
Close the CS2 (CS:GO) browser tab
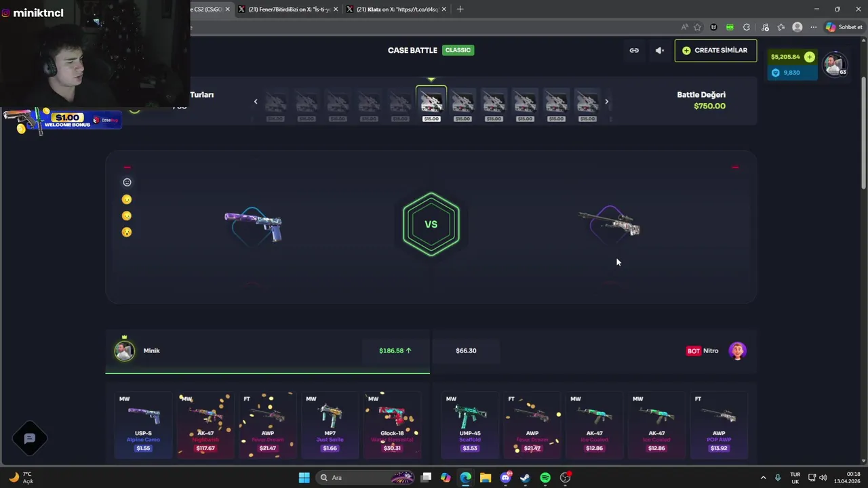(227, 9)
